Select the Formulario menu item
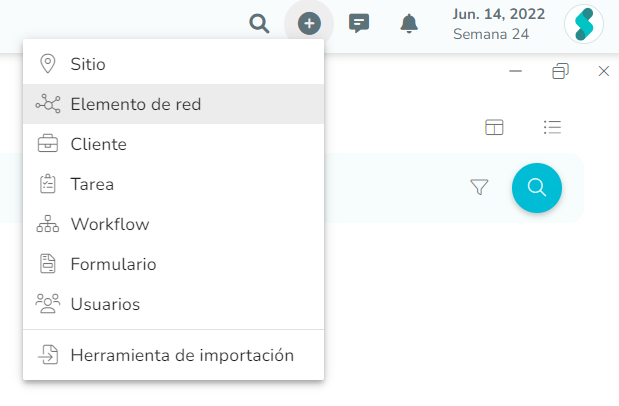The width and height of the screenshot is (619, 406). (173, 264)
